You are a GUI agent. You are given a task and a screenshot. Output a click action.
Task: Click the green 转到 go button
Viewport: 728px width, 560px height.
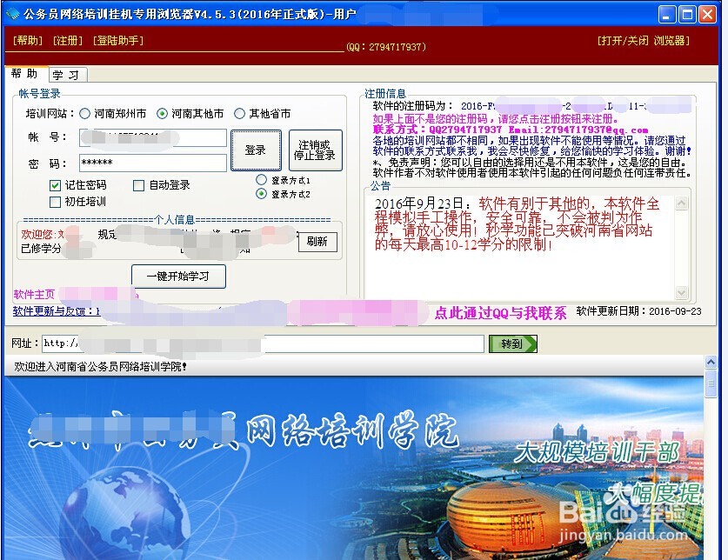(x=512, y=343)
